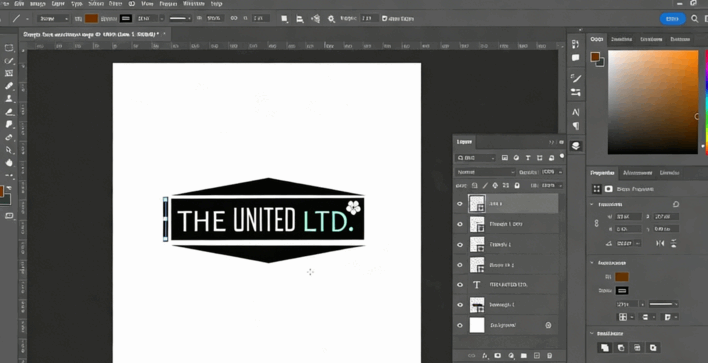Add a layer mask from Layers footer

(498, 356)
